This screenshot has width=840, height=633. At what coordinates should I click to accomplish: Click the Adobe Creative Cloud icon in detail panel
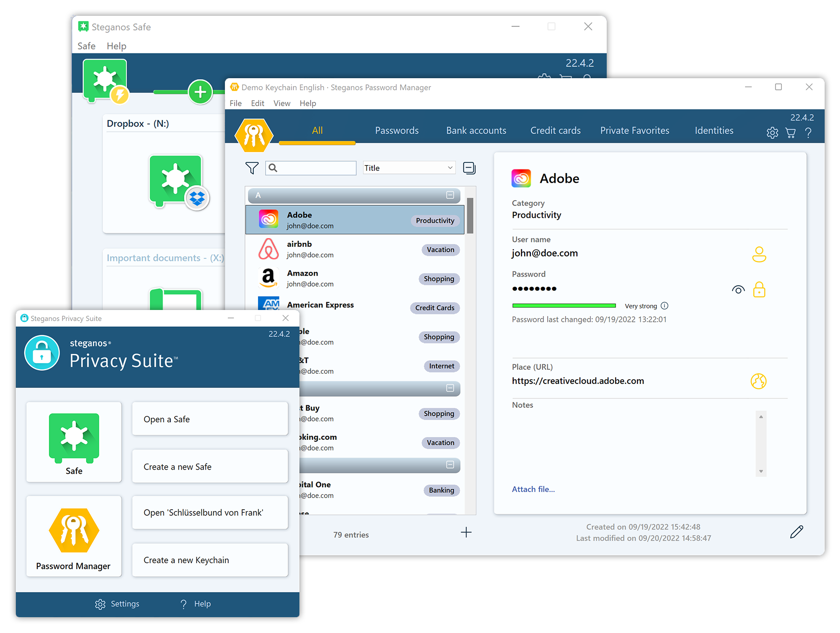pos(521,178)
